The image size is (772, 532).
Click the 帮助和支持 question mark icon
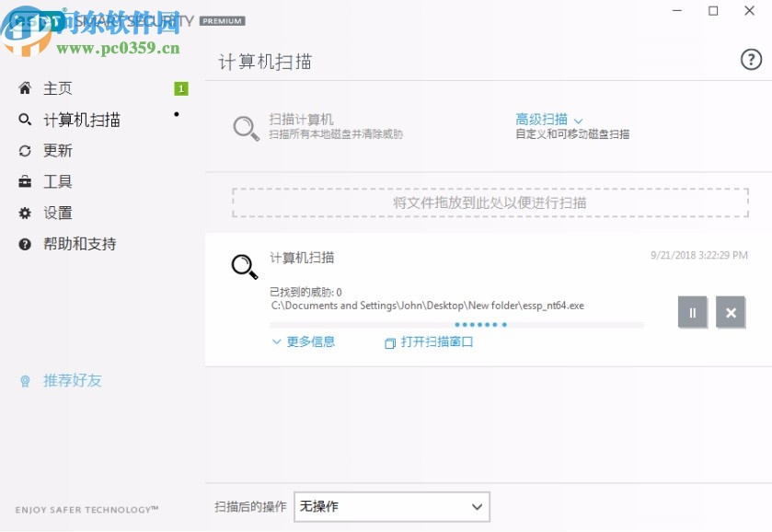pyautogui.click(x=26, y=244)
